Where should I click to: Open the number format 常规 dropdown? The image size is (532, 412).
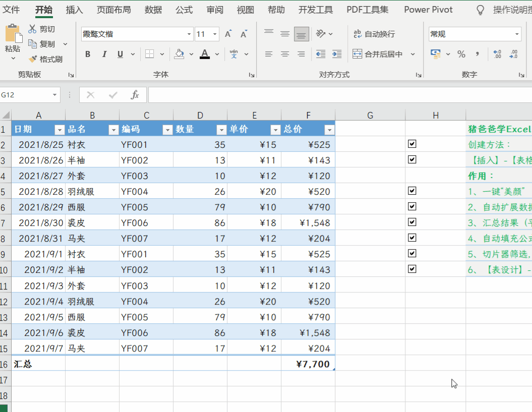coord(517,34)
